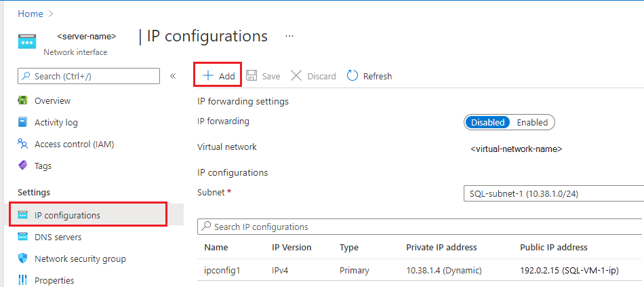Screen dimensions: 644x287
Task: Click the purple Tags icon
Action: tap(23, 166)
